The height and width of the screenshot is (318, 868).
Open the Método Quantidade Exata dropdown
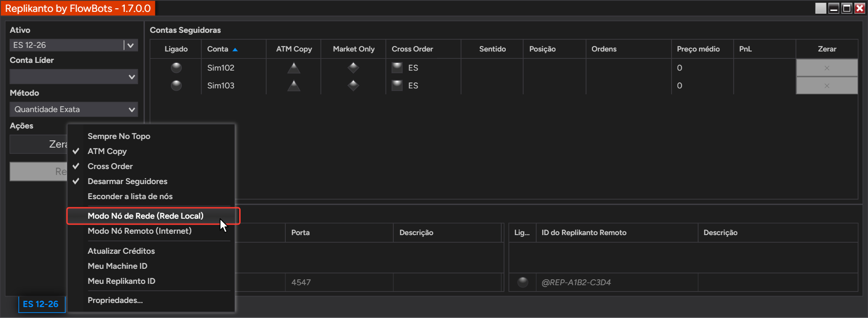pos(74,109)
